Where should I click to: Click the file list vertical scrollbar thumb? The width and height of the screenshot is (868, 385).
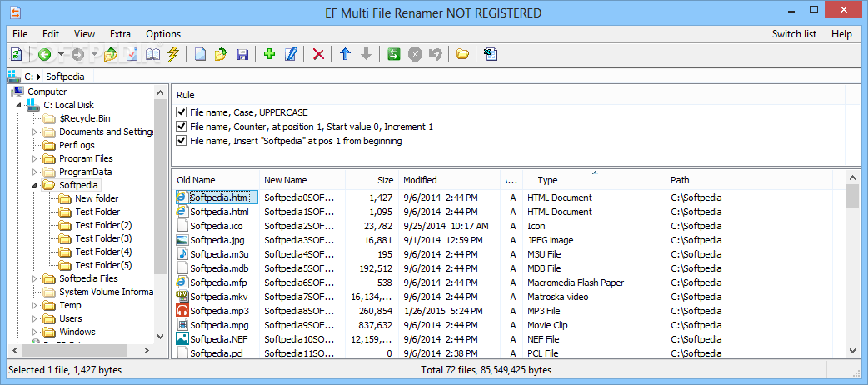point(852,197)
